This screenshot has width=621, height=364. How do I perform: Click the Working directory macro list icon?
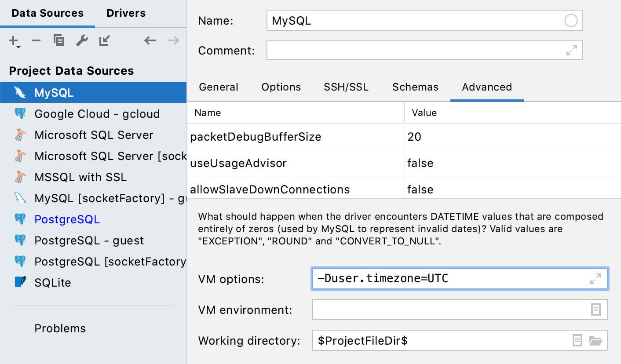577,340
